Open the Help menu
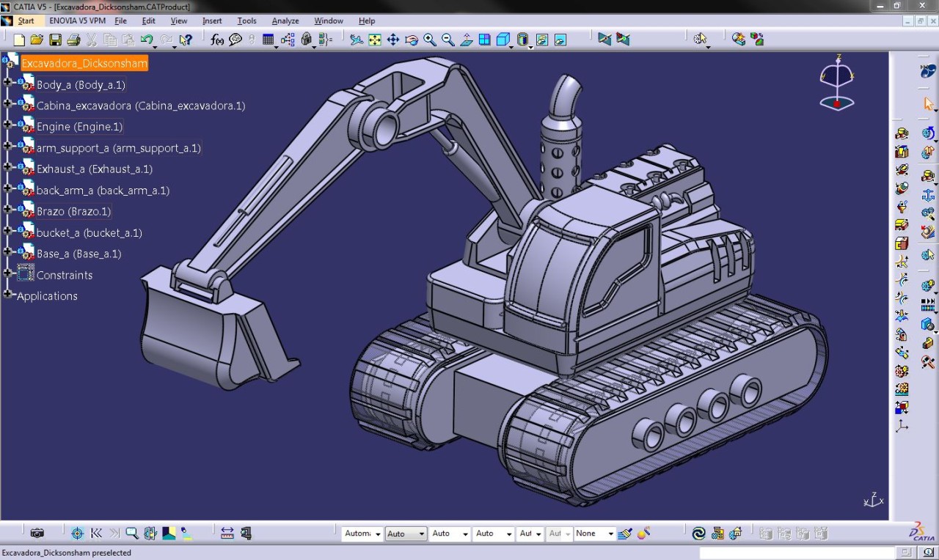Image resolution: width=939 pixels, height=560 pixels. (x=367, y=21)
